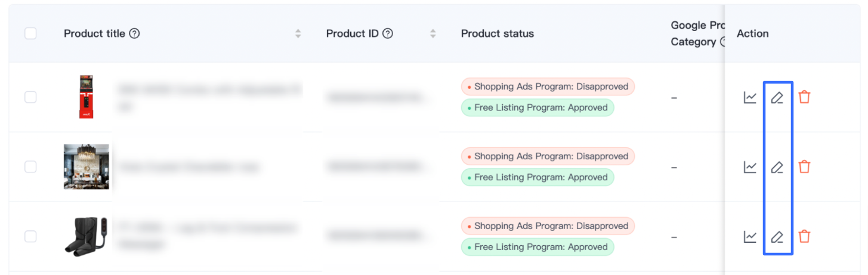Click Product title help question mark icon

pos(135,33)
